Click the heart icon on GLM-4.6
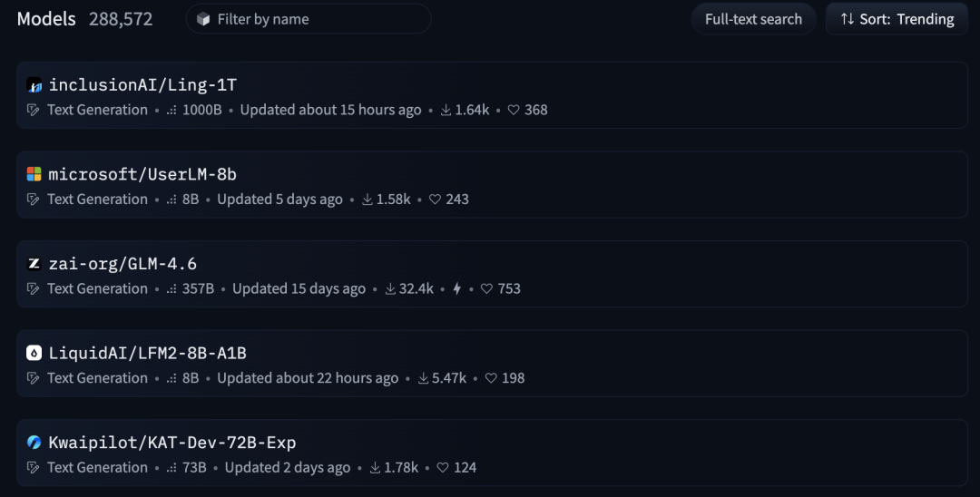Viewport: 980px width, 497px height. click(486, 289)
